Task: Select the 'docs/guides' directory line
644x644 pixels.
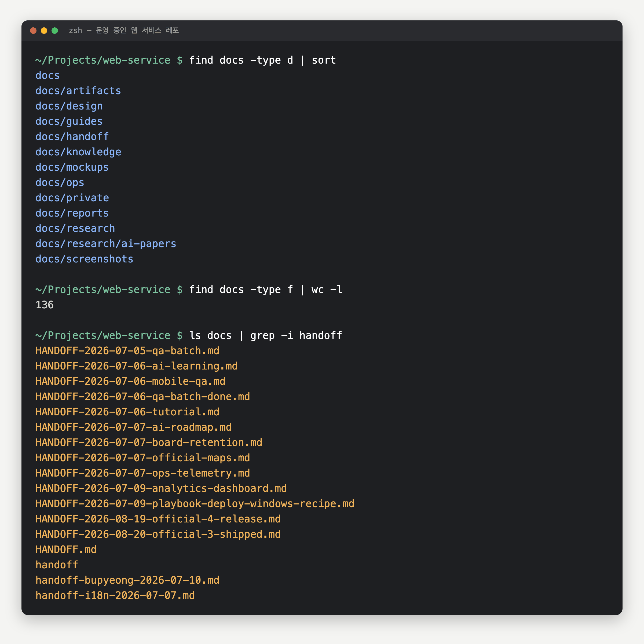Action: click(69, 121)
